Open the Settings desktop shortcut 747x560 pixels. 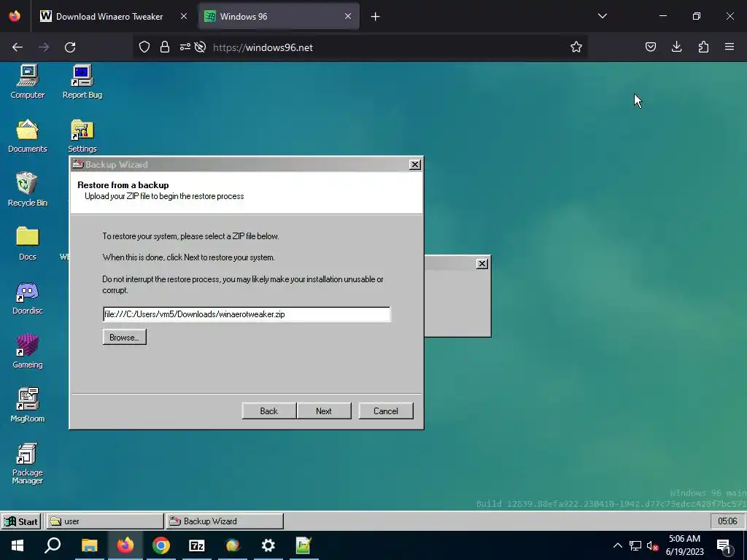(82, 136)
